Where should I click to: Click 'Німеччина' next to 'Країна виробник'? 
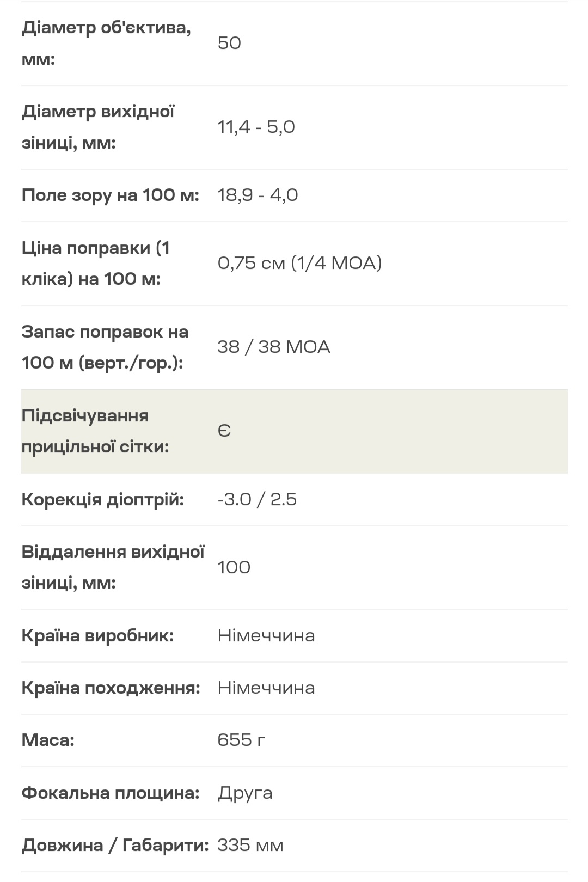click(266, 635)
